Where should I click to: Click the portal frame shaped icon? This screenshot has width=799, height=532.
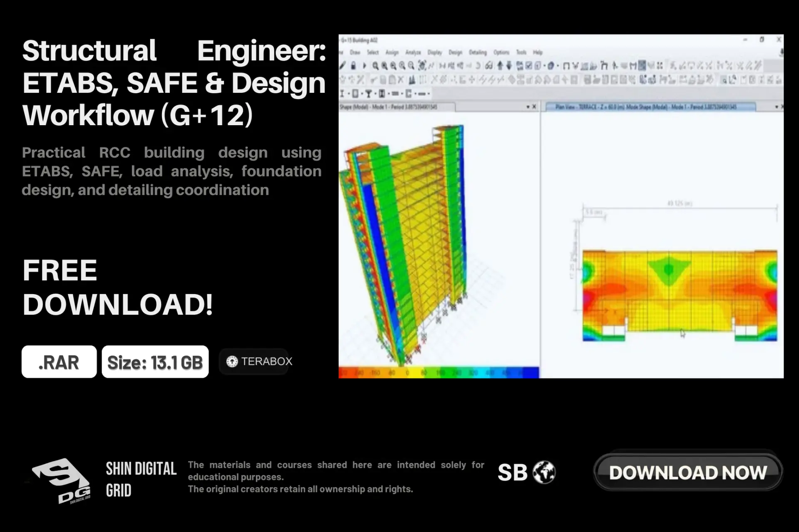(x=566, y=66)
